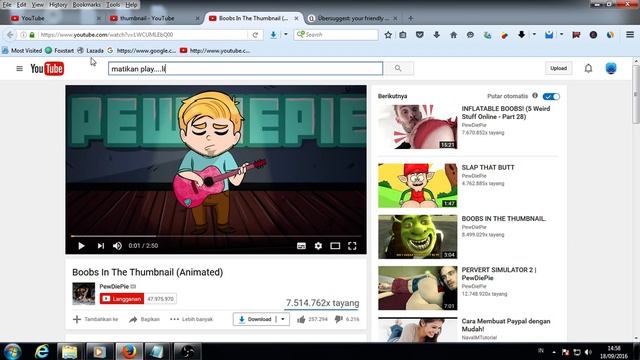Open the system tray volume icon
Screen dimensions: 640x360
pos(588,352)
